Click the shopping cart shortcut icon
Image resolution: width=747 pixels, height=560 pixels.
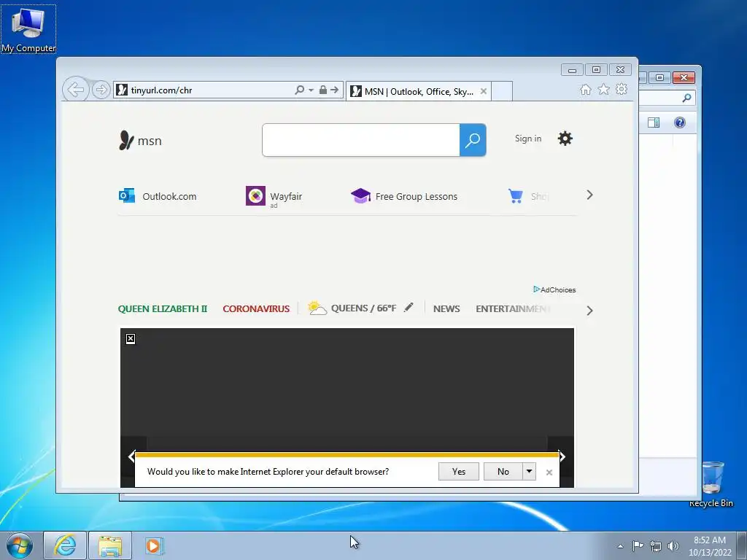point(516,195)
